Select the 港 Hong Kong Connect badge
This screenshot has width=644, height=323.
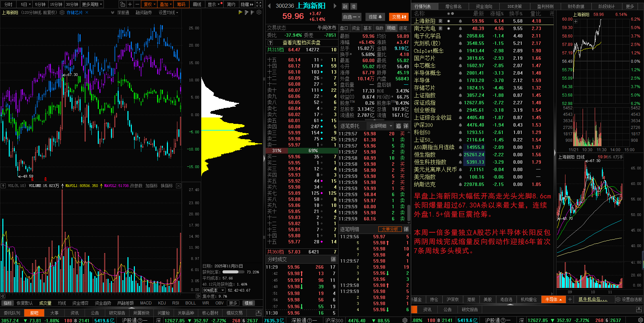pos(353,6)
